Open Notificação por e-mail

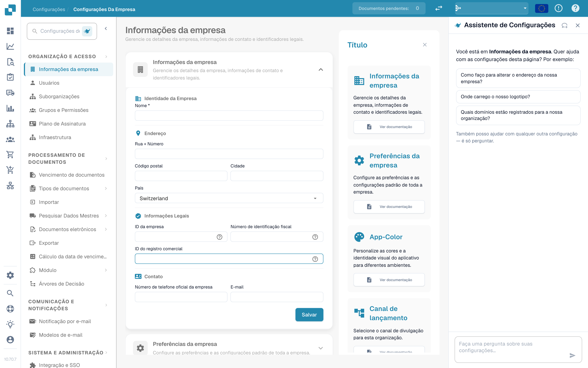[x=69, y=321]
